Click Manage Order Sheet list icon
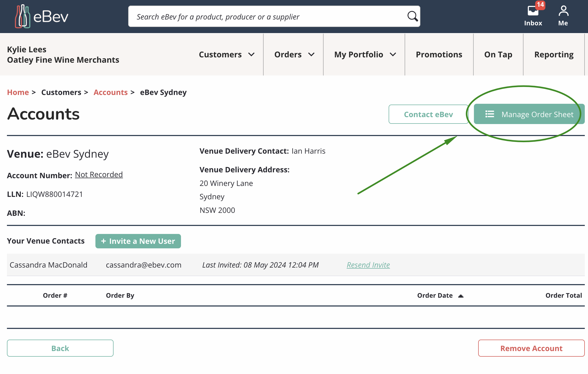The image size is (588, 374). (490, 114)
